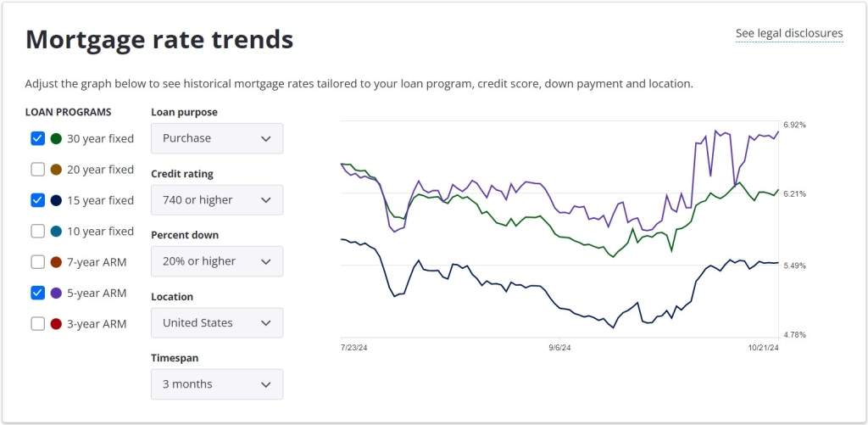
Task: Open the See legal disclosures link
Action: tap(789, 33)
